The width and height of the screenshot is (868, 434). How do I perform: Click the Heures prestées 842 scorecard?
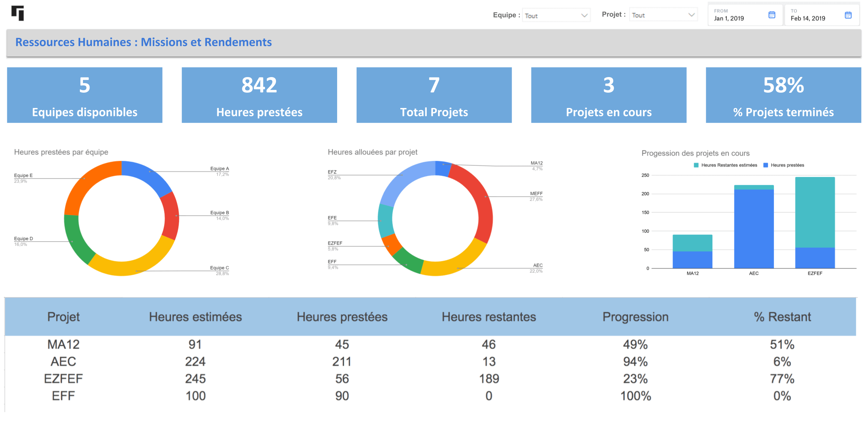tap(259, 95)
